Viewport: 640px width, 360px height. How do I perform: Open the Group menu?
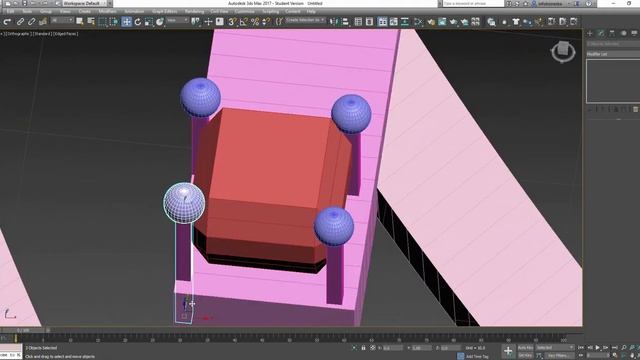click(x=46, y=11)
